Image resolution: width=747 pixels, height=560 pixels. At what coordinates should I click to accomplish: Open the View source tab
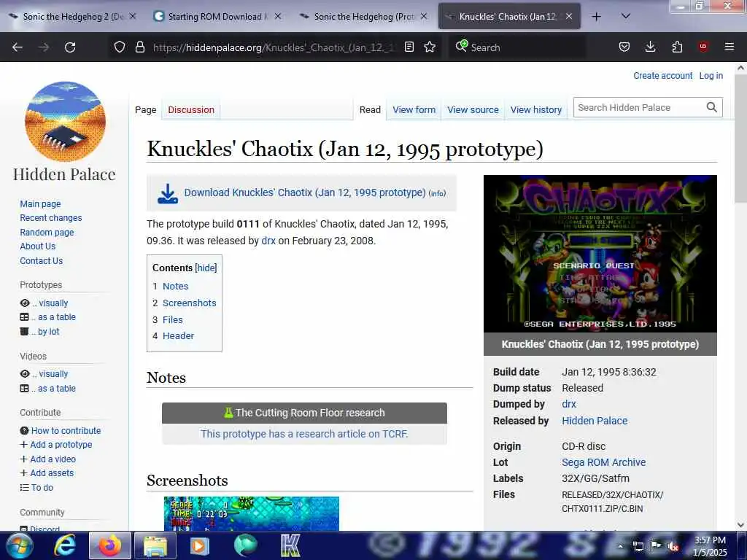pyautogui.click(x=473, y=109)
